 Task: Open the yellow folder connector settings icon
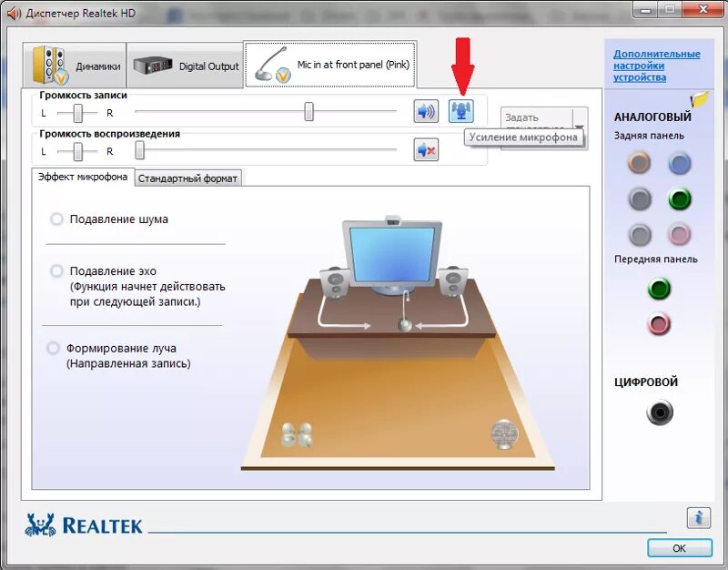tap(700, 98)
